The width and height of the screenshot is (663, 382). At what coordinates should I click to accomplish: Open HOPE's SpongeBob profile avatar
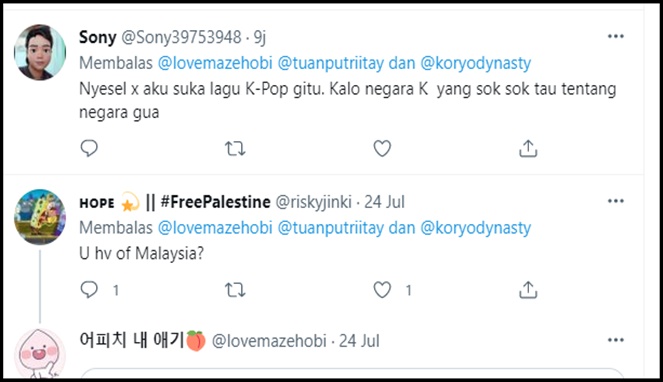(x=40, y=217)
